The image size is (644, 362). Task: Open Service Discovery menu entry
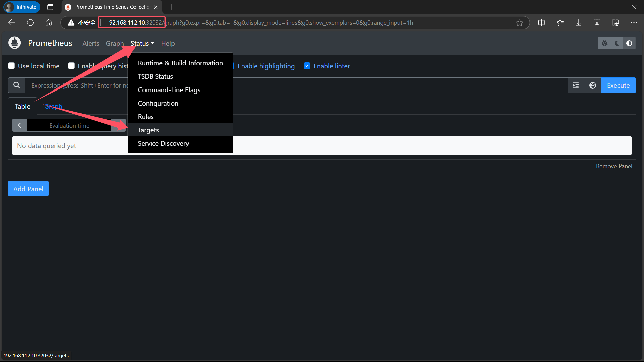(x=163, y=143)
